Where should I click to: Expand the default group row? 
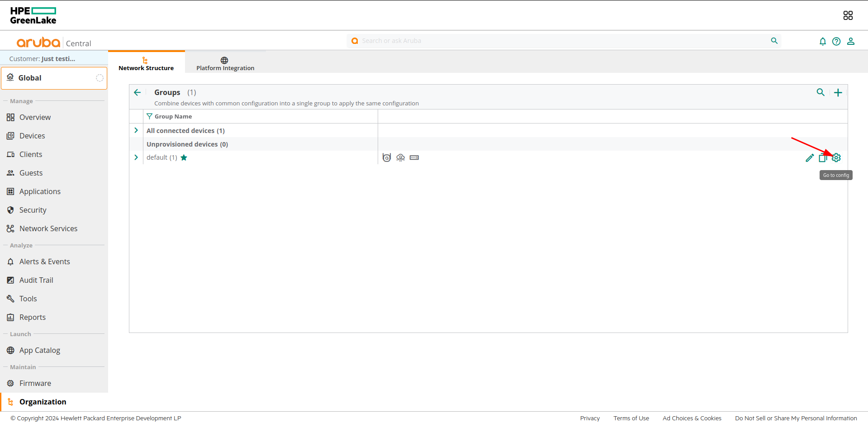[x=136, y=157]
